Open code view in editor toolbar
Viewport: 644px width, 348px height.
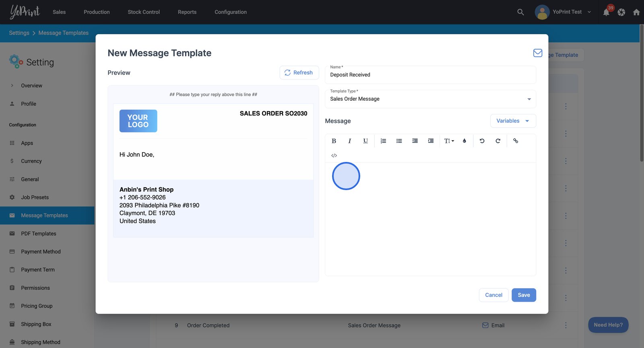click(x=334, y=155)
